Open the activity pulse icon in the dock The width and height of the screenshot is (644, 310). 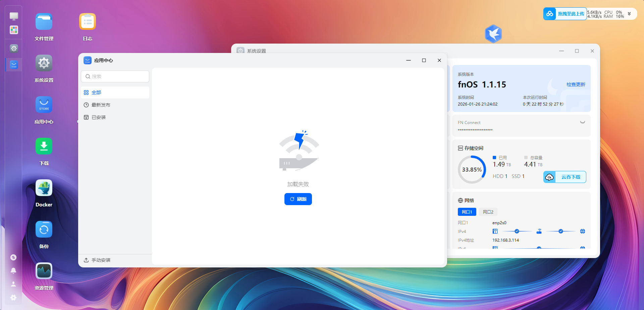(x=13, y=257)
